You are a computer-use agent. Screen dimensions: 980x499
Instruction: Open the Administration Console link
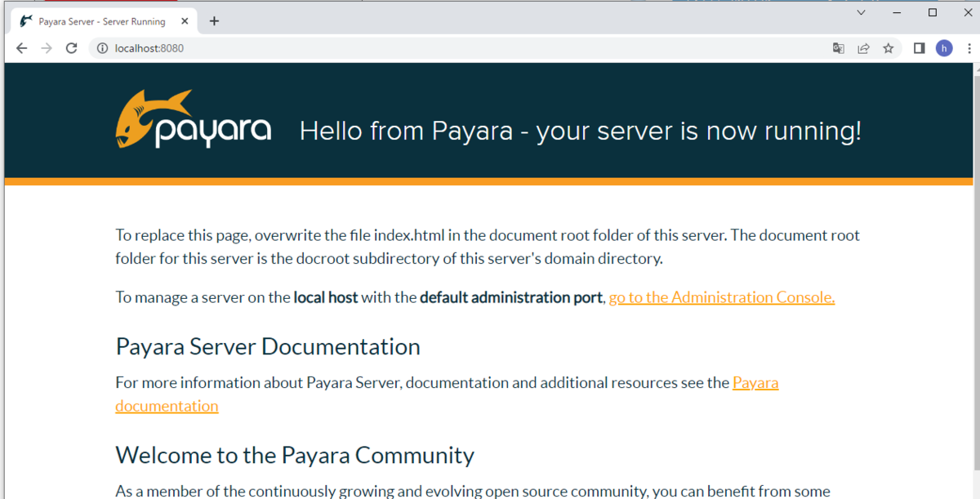[x=722, y=297]
